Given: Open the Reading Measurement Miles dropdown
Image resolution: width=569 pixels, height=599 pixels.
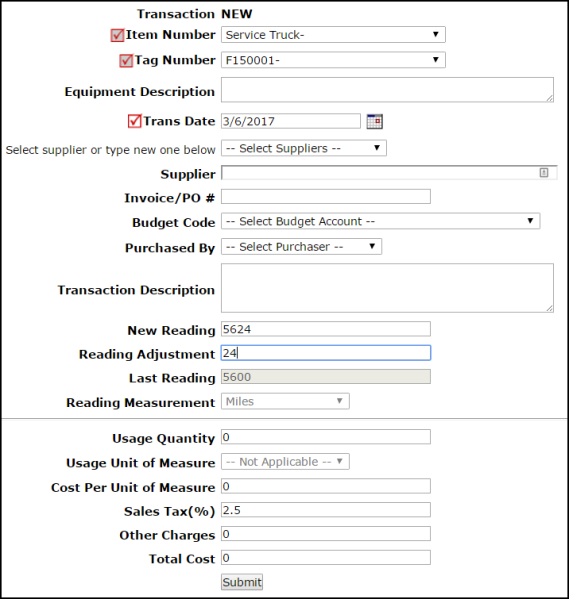Looking at the screenshot, I should [285, 401].
